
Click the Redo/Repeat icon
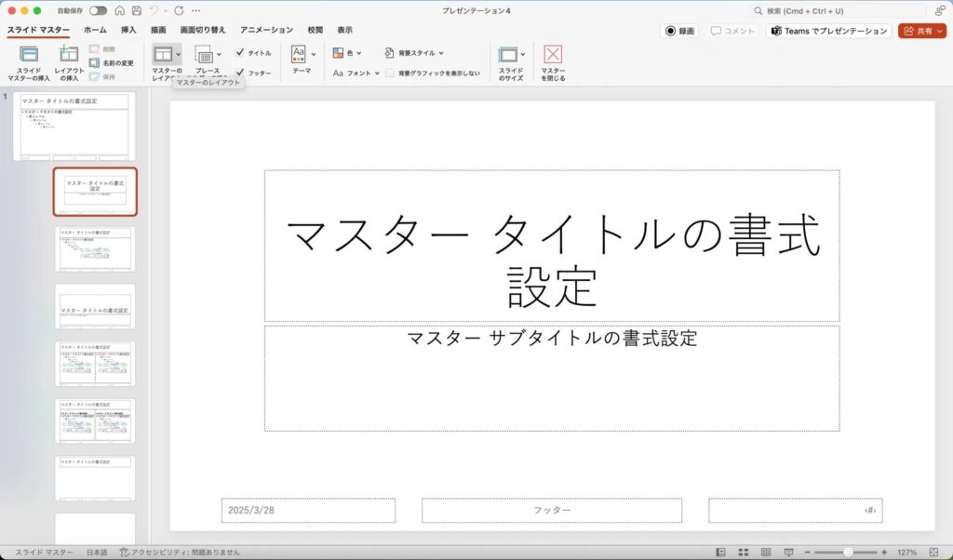pyautogui.click(x=179, y=10)
